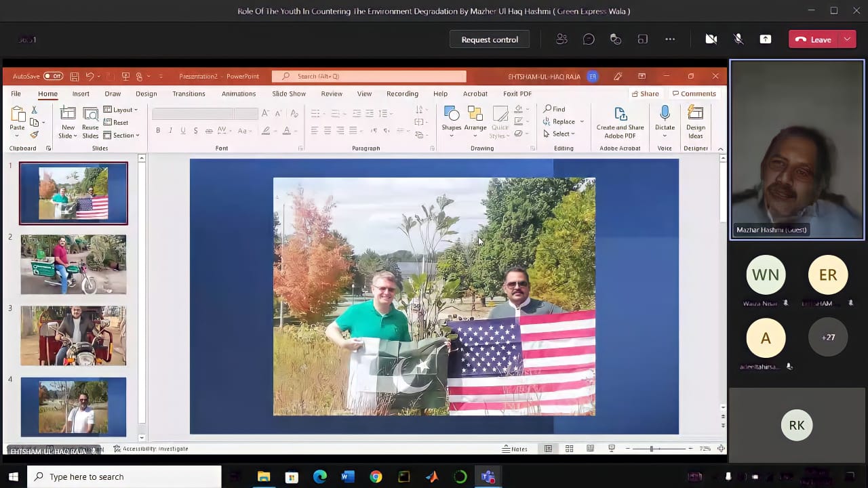The height and width of the screenshot is (488, 868).
Task: Click the zoom slider in status bar
Action: pyautogui.click(x=652, y=449)
